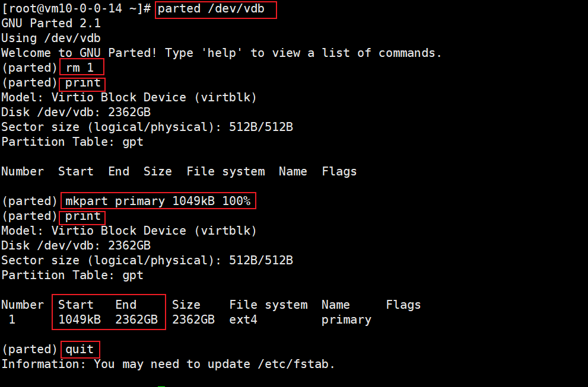The image size is (588, 387).
Task: Click the '2362GB' End value in red box
Action: [x=136, y=319]
